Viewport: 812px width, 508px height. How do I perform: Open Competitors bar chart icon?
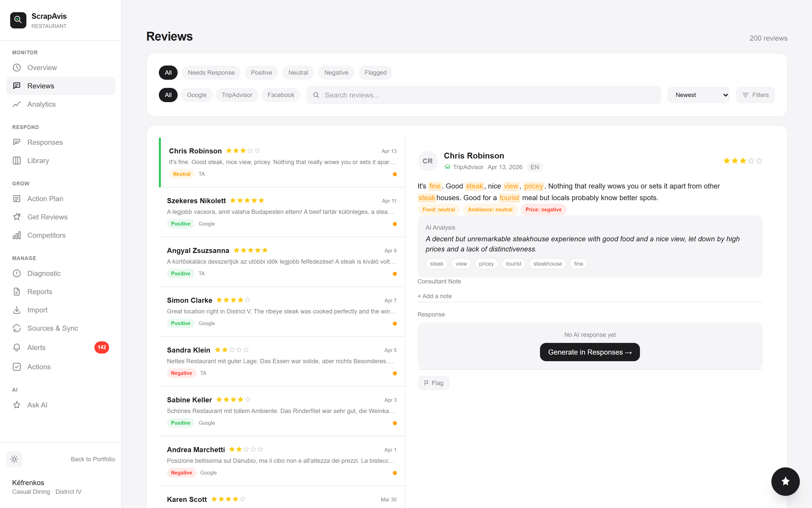17,235
